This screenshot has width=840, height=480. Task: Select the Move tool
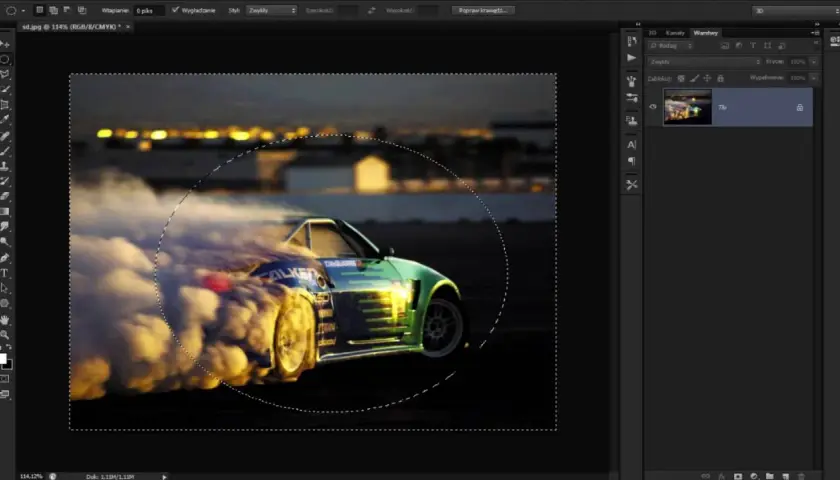[5, 44]
